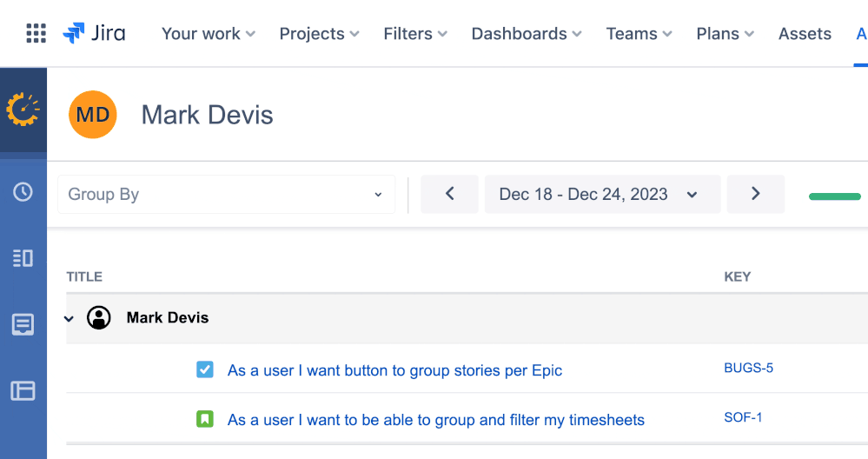The image size is (868, 459).
Task: Open the clock icon in sidebar
Action: (x=23, y=192)
